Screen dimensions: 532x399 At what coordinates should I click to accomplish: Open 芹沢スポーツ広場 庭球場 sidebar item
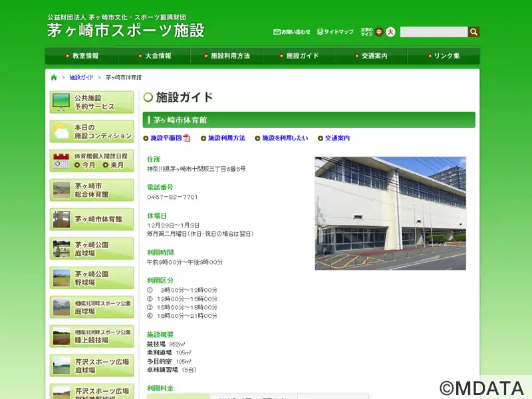(x=92, y=366)
